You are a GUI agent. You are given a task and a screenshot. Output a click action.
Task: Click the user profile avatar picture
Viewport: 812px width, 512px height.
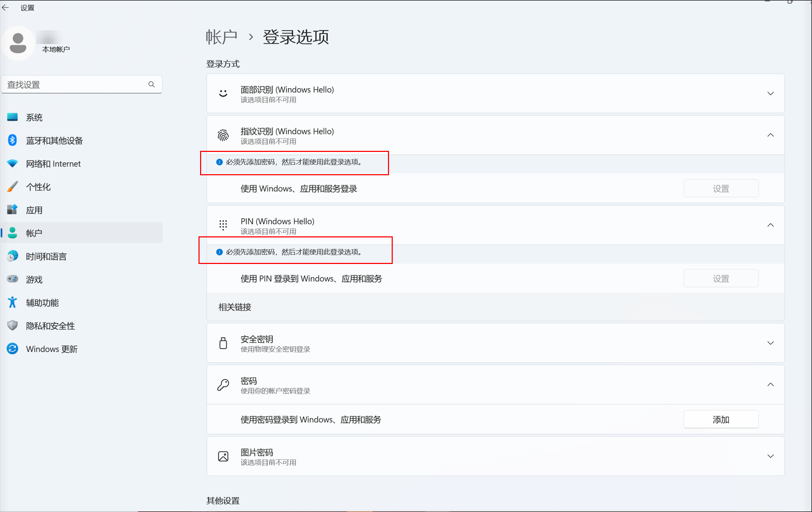point(18,43)
